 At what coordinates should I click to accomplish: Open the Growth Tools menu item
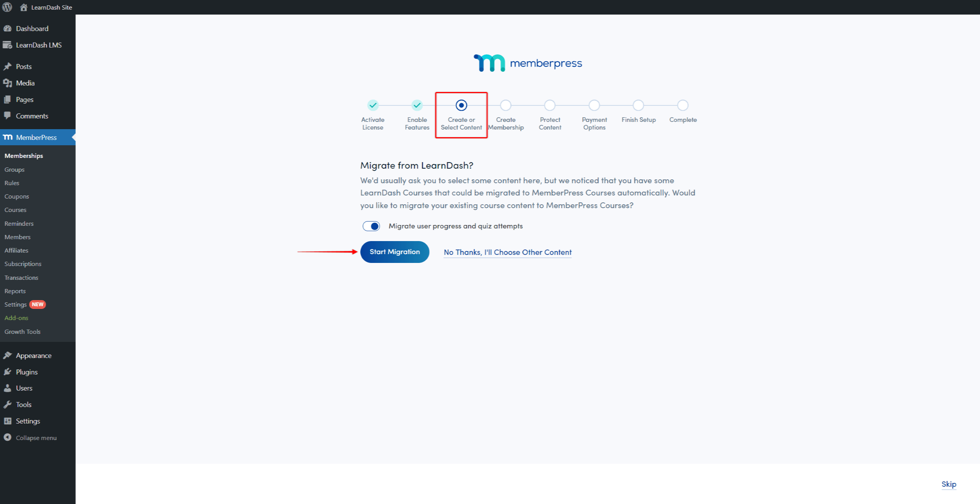pos(23,331)
